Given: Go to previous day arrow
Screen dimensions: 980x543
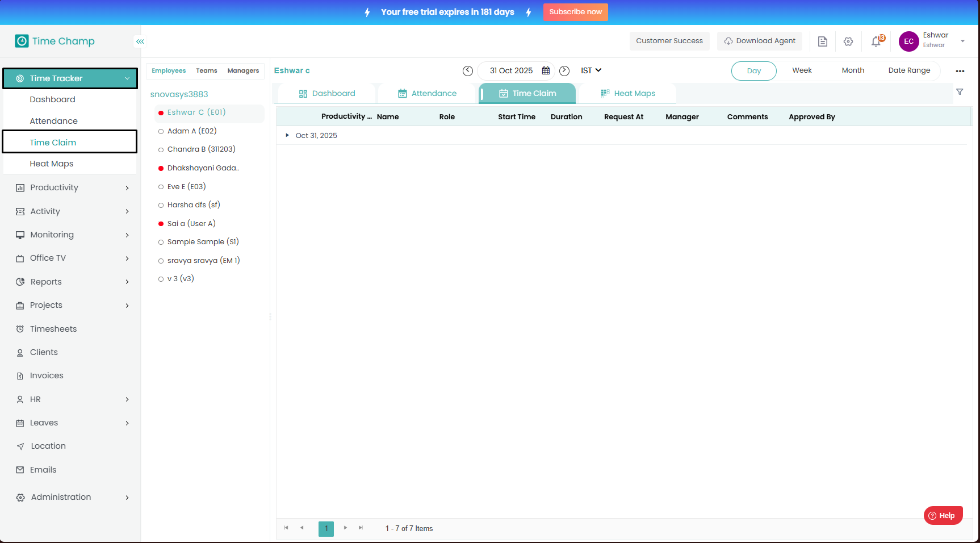Looking at the screenshot, I should click(x=468, y=71).
